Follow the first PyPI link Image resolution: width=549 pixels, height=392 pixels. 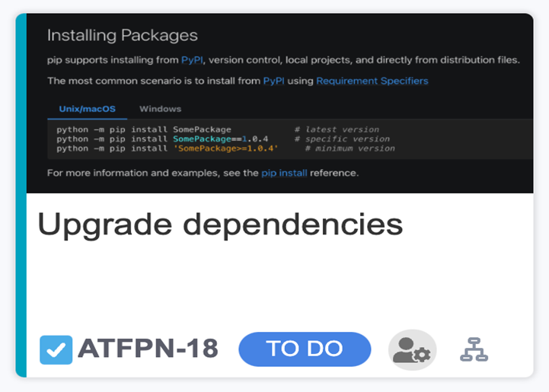[x=192, y=60]
